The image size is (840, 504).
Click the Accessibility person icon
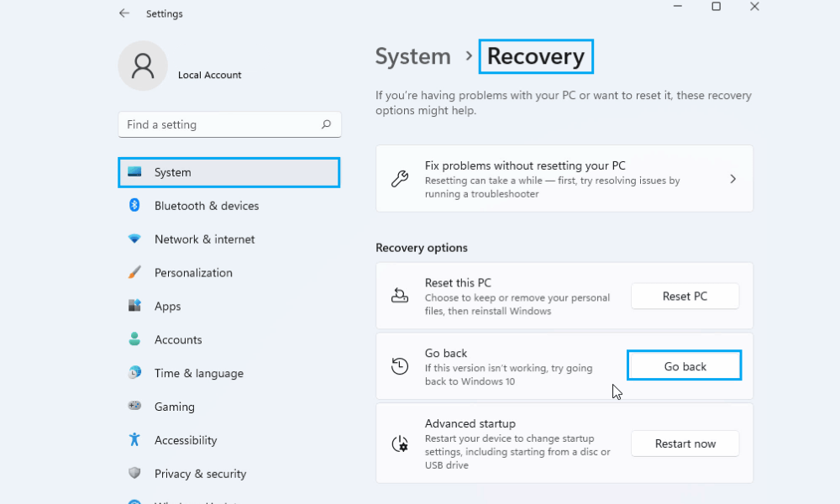(x=134, y=440)
